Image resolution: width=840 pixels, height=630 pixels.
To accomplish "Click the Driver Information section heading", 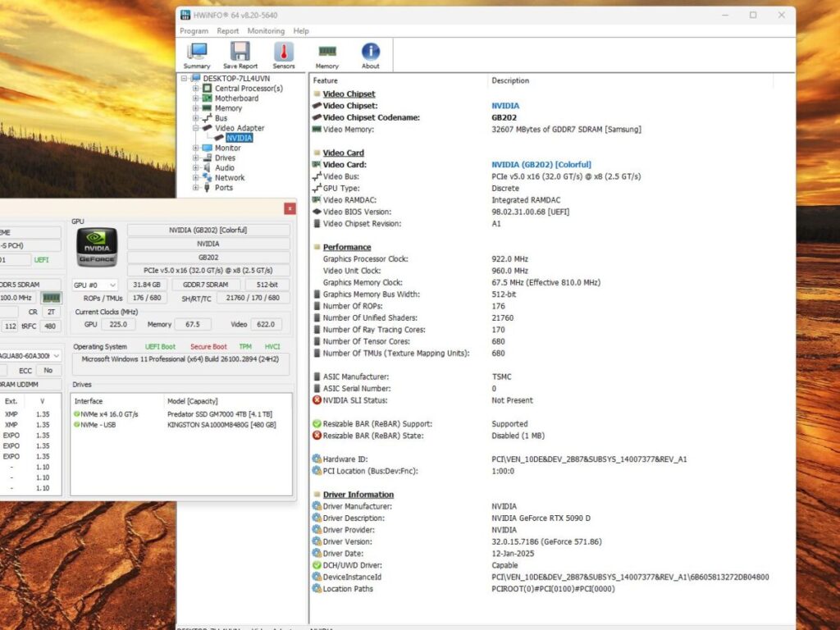I will pyautogui.click(x=358, y=495).
